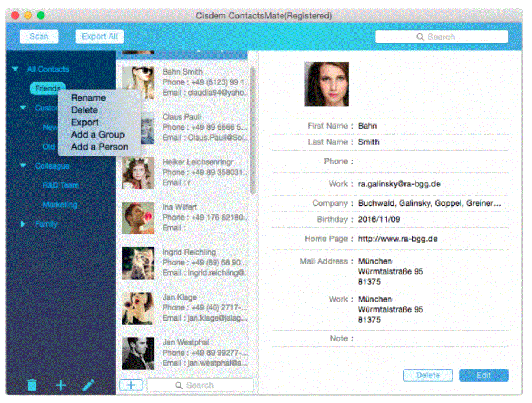This screenshot has width=532, height=403.
Task: Click Ina Wilfert phone number line
Action: [x=205, y=217]
